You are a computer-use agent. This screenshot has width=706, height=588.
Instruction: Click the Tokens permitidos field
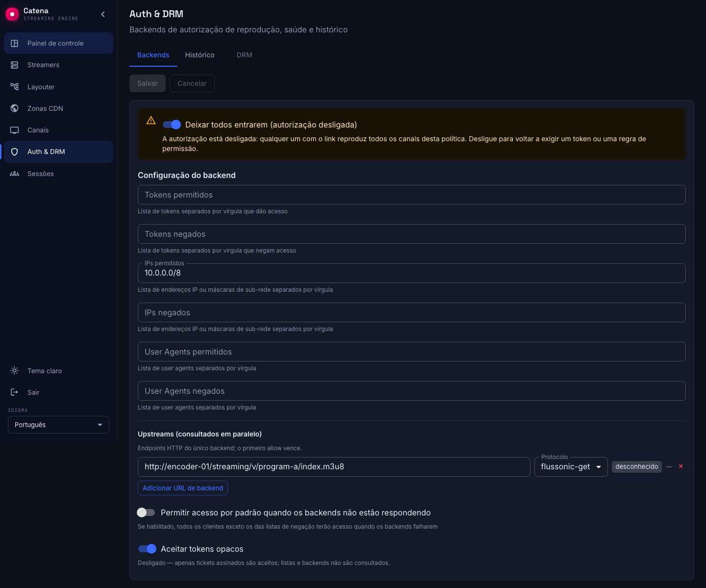coord(412,195)
